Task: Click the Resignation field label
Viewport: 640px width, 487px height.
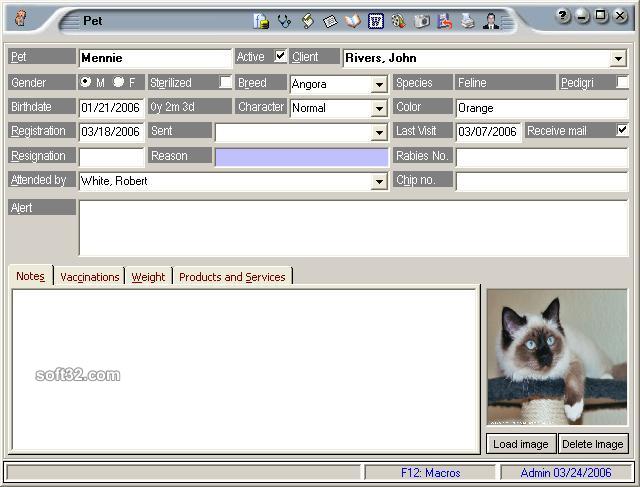Action: [42, 156]
